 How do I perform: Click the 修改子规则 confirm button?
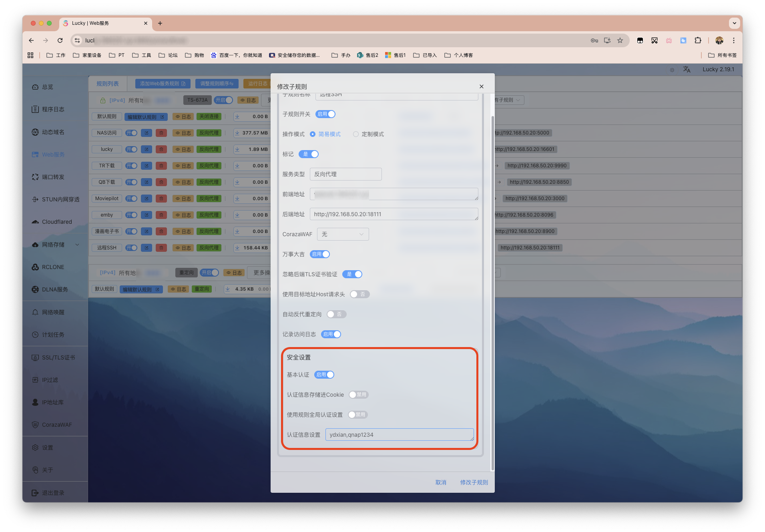(x=474, y=482)
